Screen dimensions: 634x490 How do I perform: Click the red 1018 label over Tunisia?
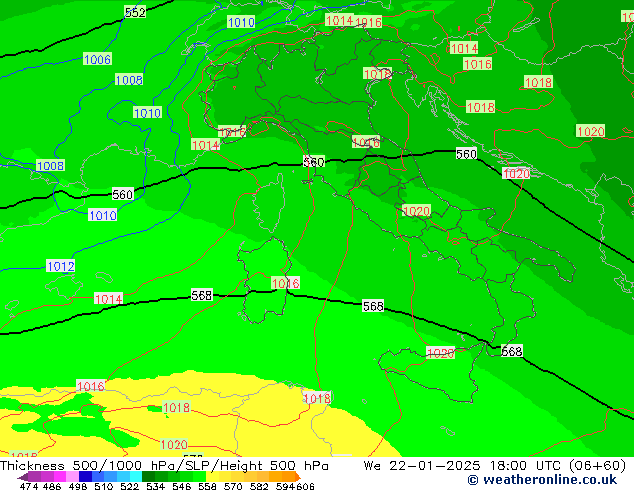tap(317, 398)
